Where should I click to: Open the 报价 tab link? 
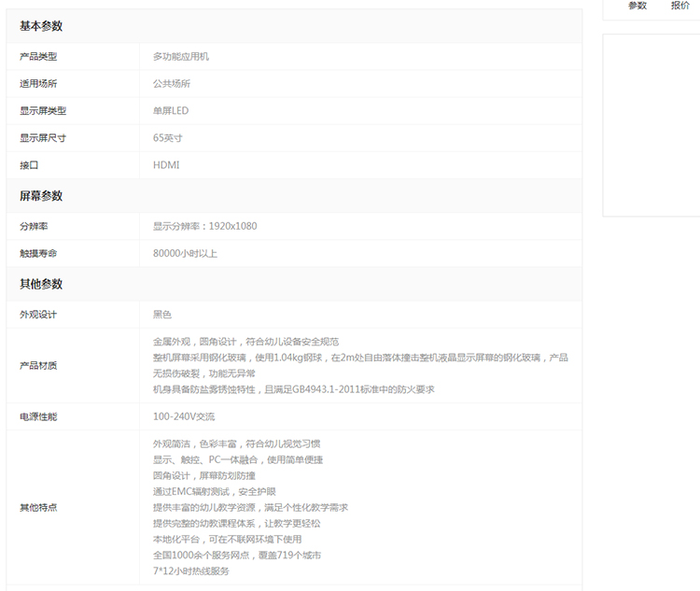(x=680, y=6)
